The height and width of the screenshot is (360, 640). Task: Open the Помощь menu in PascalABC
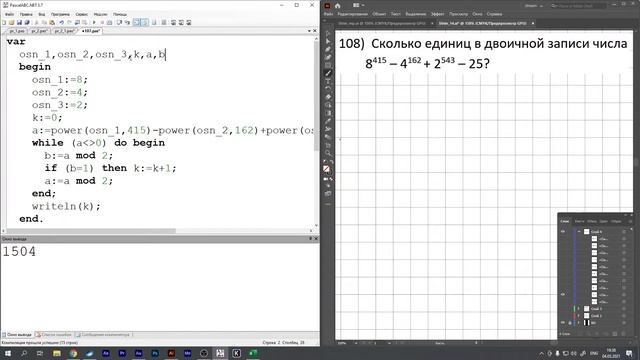pos(120,14)
